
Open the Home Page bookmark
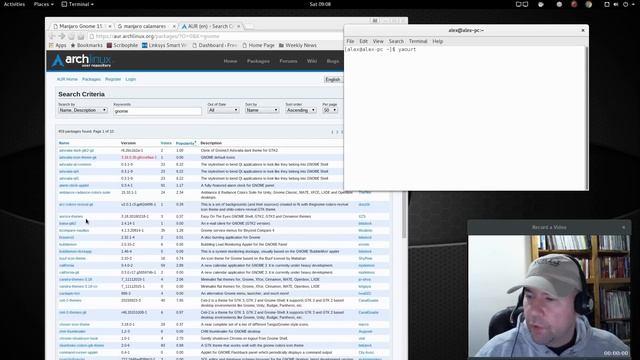click(x=258, y=45)
